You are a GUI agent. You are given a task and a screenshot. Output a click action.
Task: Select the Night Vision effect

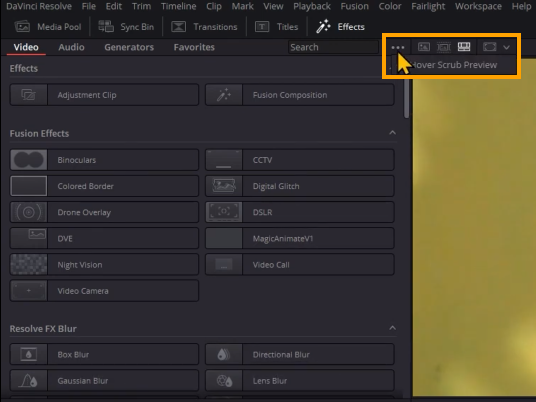click(104, 265)
